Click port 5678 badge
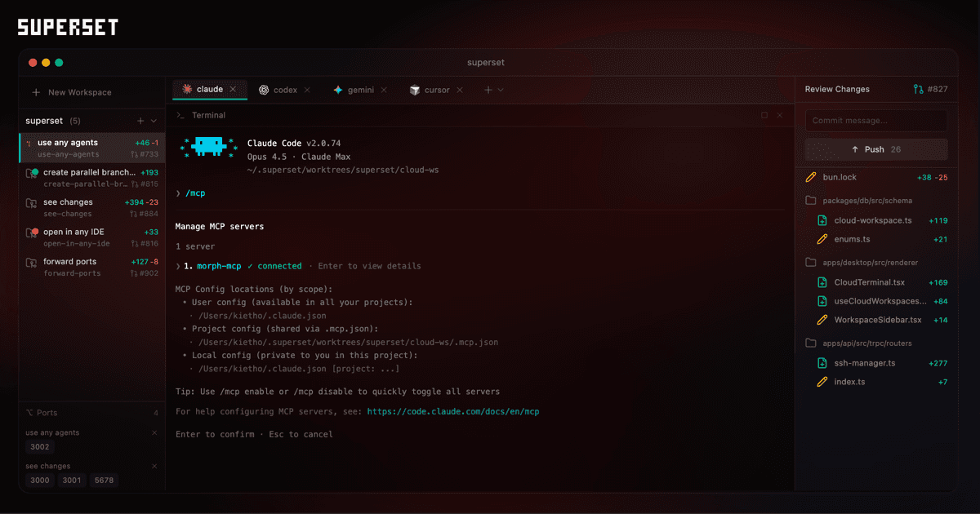The width and height of the screenshot is (980, 514). 104,481
